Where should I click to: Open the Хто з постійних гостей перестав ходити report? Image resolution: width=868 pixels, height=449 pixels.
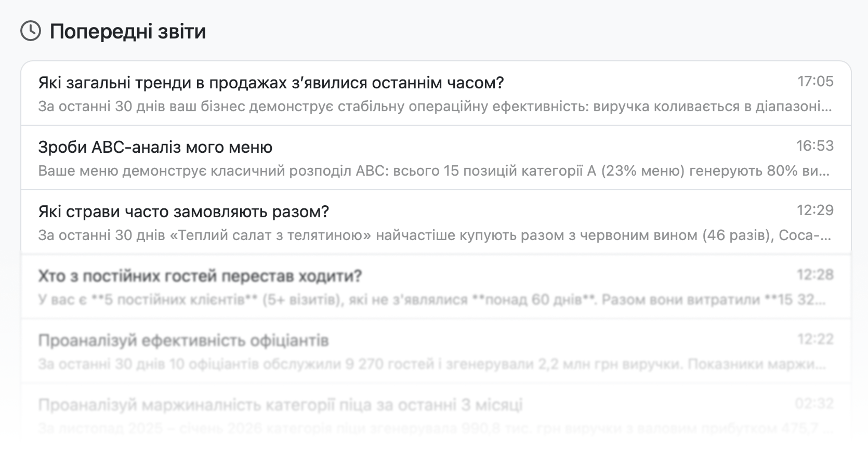(200, 276)
